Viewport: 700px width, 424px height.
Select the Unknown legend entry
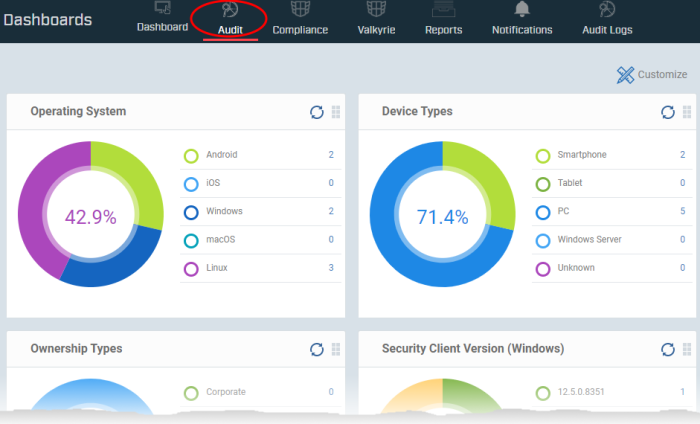click(x=612, y=268)
